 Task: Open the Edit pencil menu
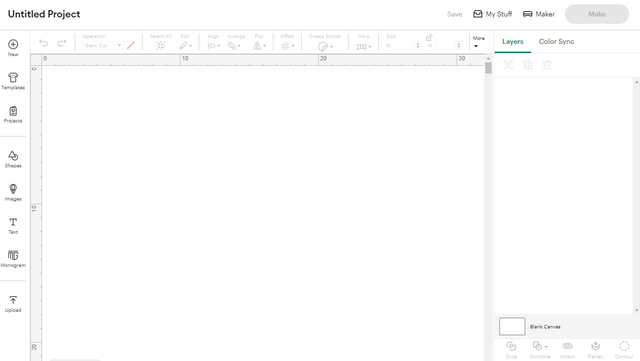(x=185, y=46)
